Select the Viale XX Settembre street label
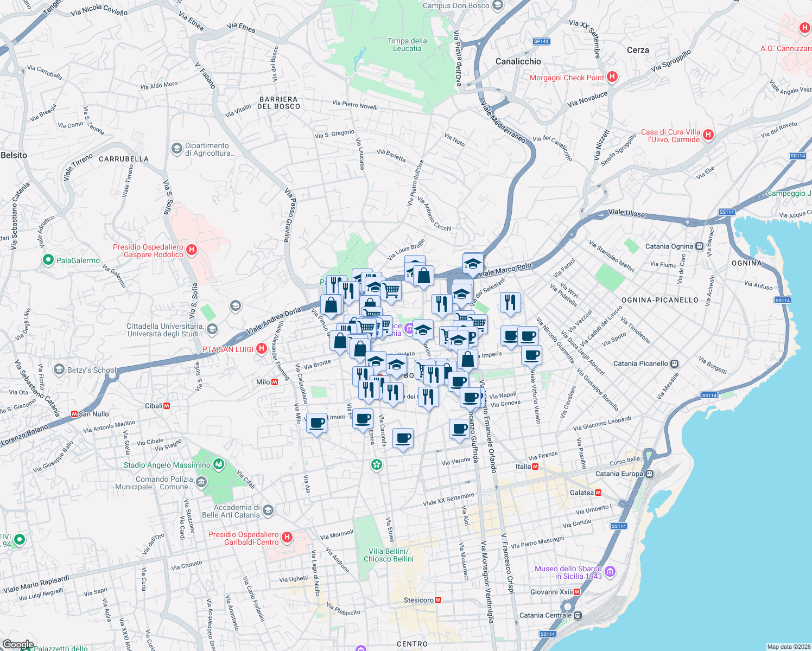This screenshot has height=651, width=812. [448, 500]
